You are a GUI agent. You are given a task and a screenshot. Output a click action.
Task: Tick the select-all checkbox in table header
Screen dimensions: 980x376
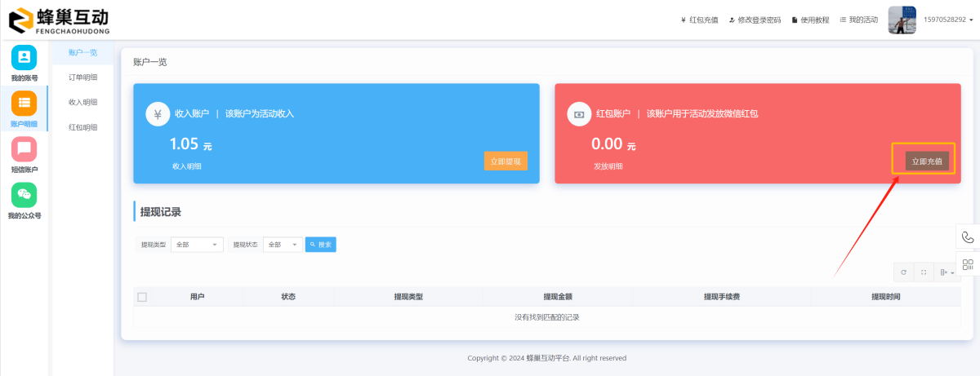[x=142, y=297]
